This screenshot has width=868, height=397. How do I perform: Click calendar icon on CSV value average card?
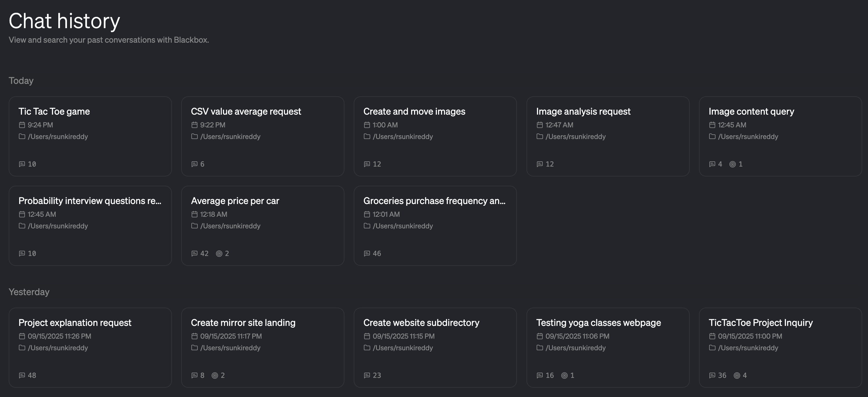pos(195,125)
